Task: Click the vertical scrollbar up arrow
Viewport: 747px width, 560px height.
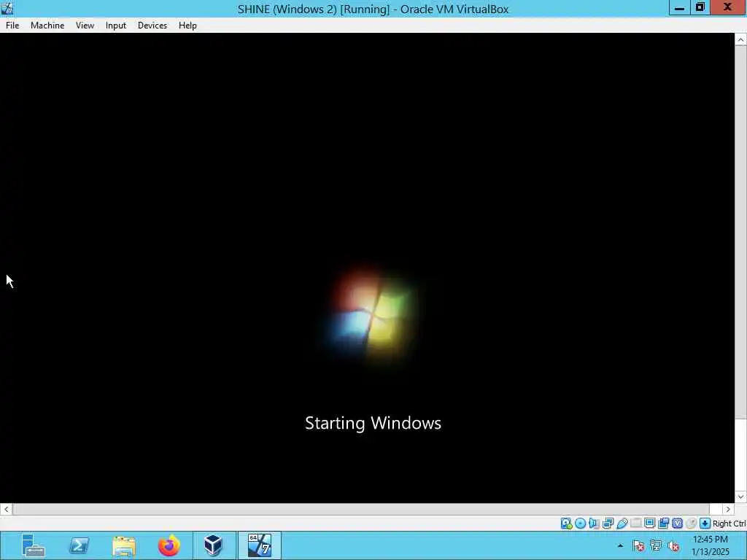Action: pyautogui.click(x=740, y=40)
